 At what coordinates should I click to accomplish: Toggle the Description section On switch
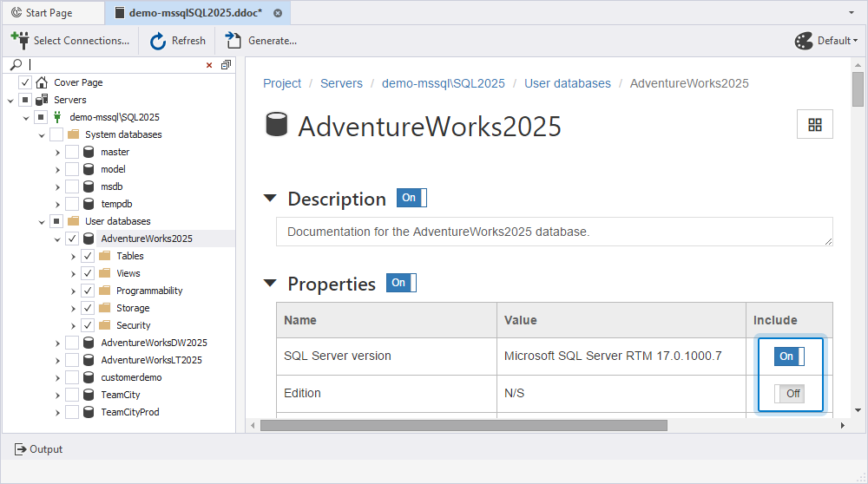coord(411,198)
